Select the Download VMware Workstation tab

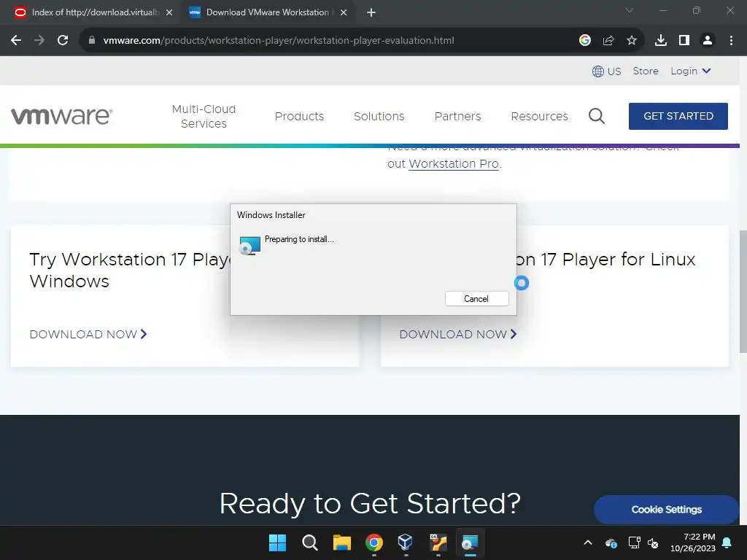point(268,12)
